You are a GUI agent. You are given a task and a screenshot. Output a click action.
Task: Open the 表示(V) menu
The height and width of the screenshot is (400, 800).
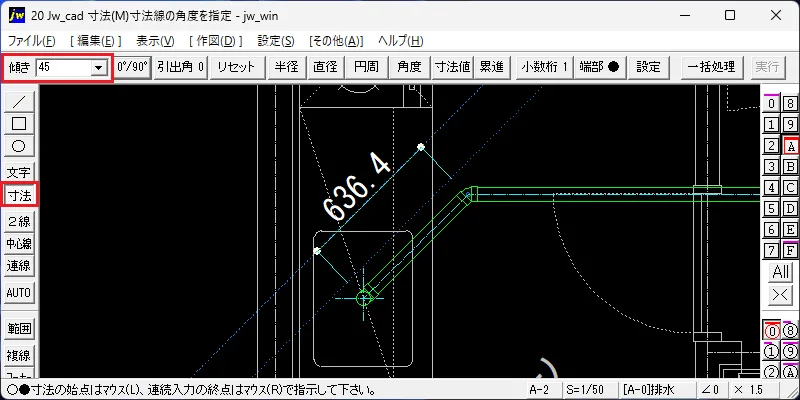pos(155,41)
